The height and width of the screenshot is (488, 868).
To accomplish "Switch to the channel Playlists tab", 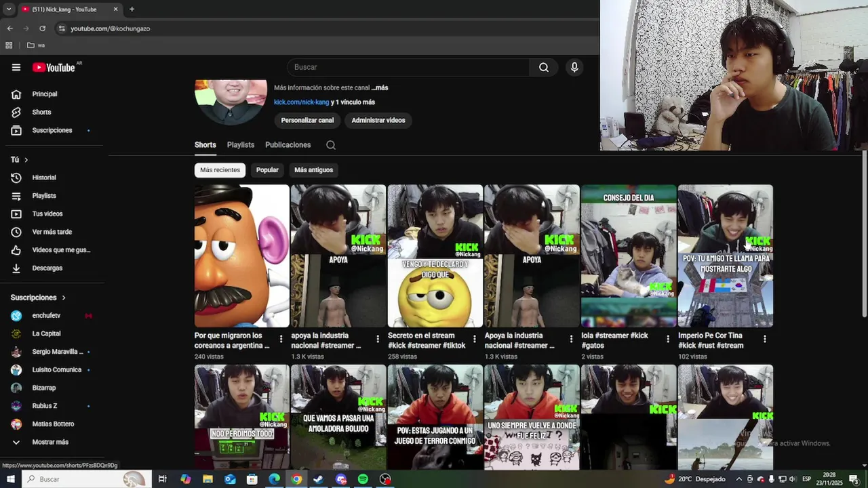I will pyautogui.click(x=241, y=145).
